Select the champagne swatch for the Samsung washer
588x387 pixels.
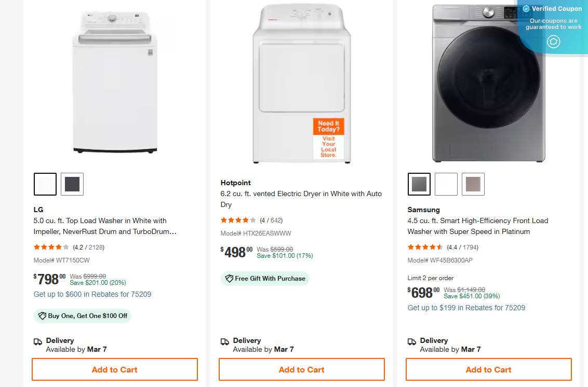click(473, 184)
